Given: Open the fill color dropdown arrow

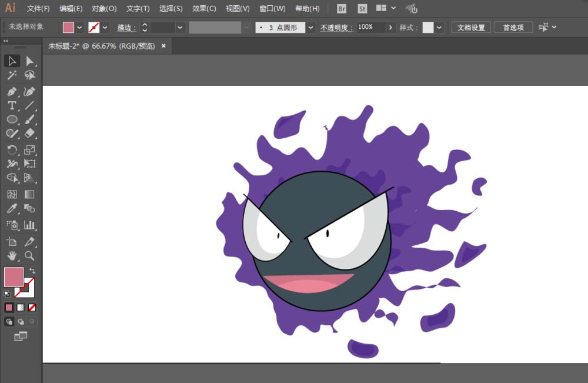Looking at the screenshot, I should (79, 28).
